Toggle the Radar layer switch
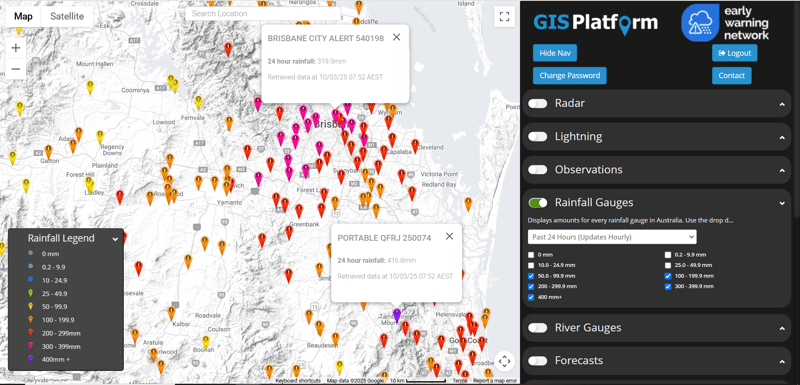The height and width of the screenshot is (385, 800). pos(538,104)
